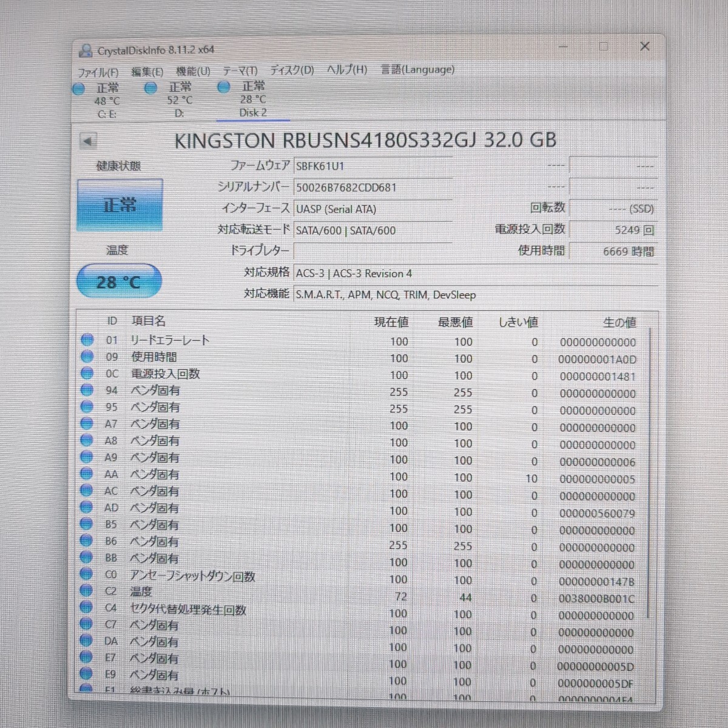Open the ディスク(D) menu
The image size is (728, 728).
[292, 70]
